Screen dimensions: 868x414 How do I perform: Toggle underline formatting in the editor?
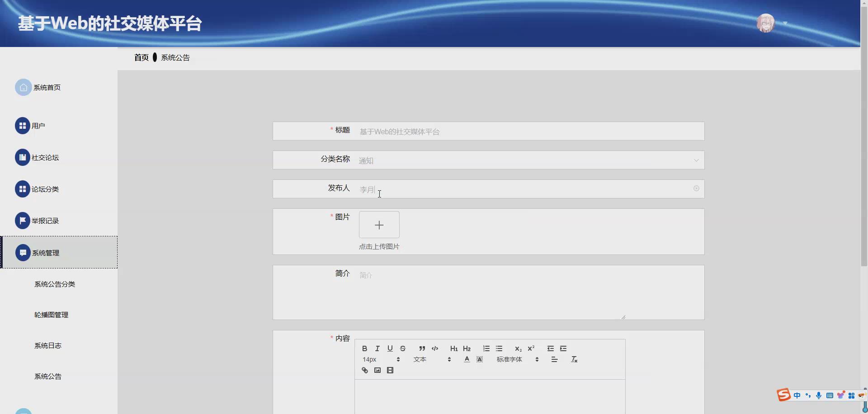coord(390,348)
